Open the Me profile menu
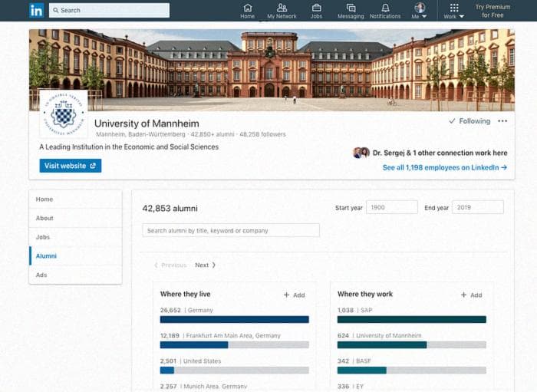This screenshot has width=537, height=392. coord(419,11)
